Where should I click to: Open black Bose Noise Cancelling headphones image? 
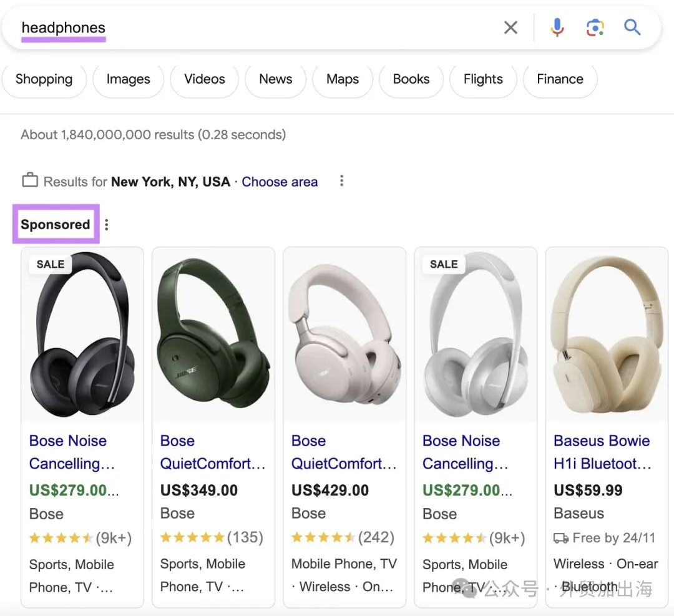tap(82, 335)
